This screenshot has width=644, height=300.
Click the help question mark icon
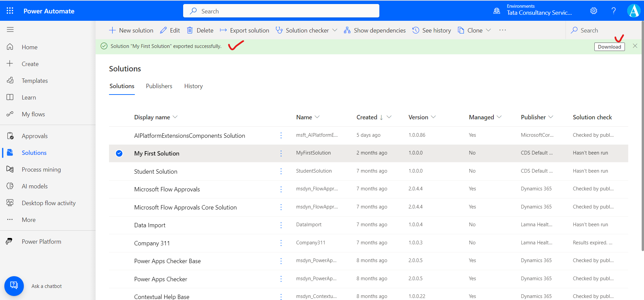tap(613, 11)
